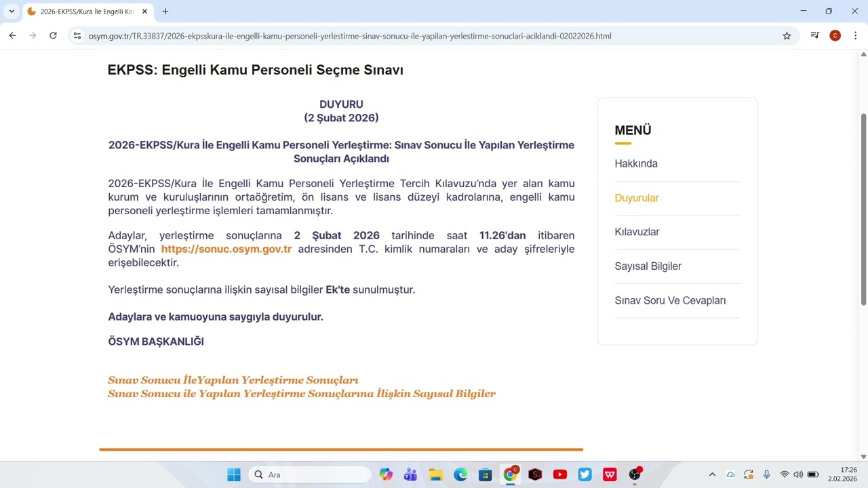Image resolution: width=868 pixels, height=488 pixels.
Task: Bookmark this page with the star
Action: pos(787,36)
